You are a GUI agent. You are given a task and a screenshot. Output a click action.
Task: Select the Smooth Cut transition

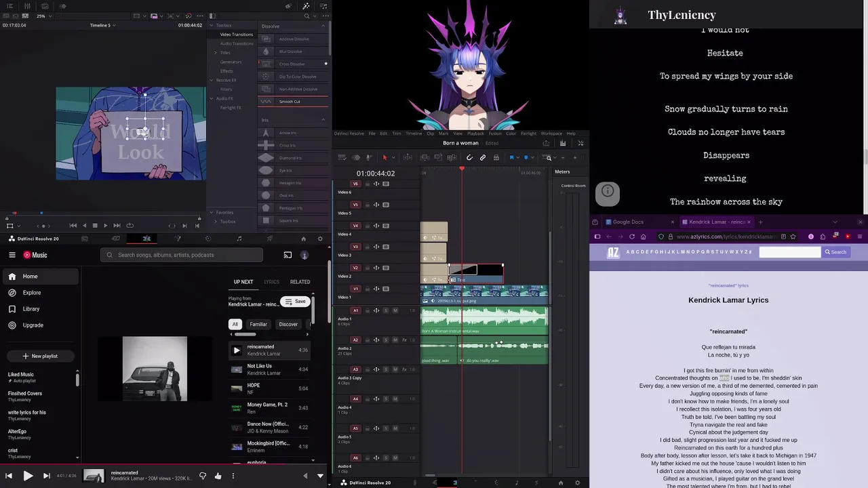coord(292,102)
